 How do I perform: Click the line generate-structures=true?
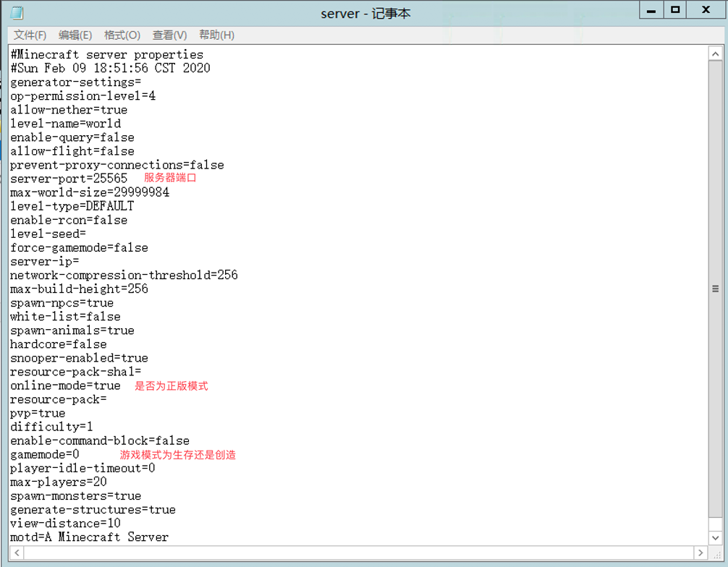click(x=93, y=510)
